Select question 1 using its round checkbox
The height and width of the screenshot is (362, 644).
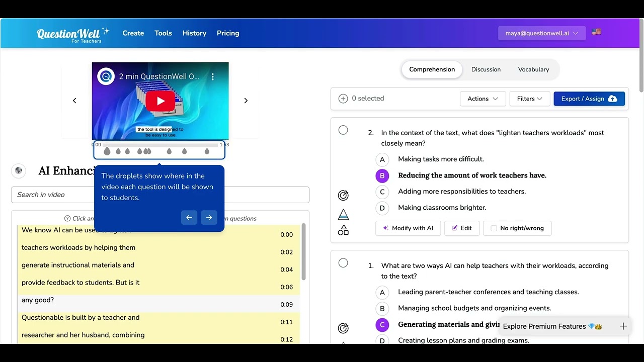[343, 263]
